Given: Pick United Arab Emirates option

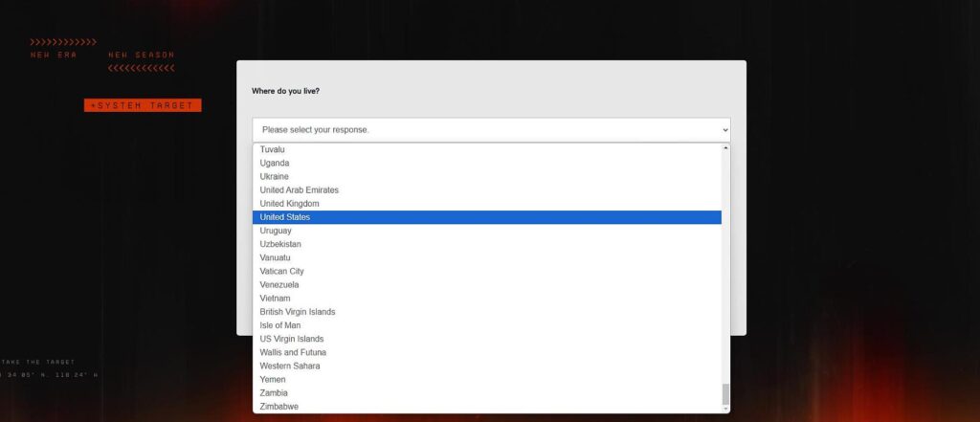Looking at the screenshot, I should click(x=299, y=190).
